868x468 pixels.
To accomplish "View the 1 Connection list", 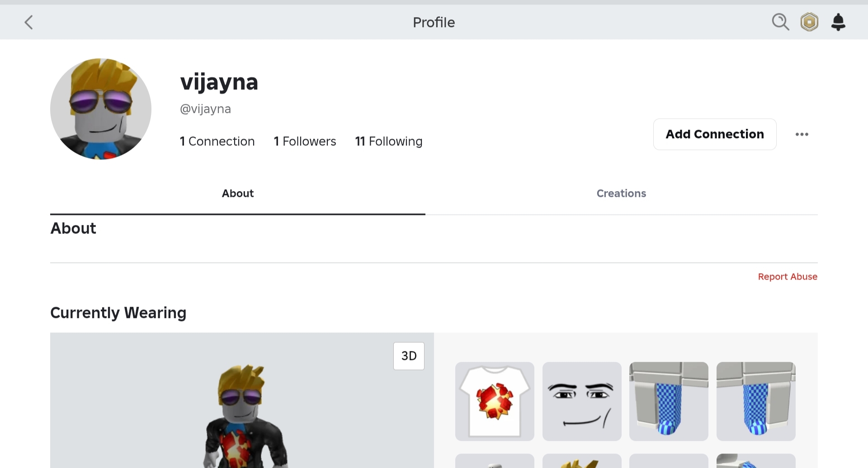I will pyautogui.click(x=217, y=141).
